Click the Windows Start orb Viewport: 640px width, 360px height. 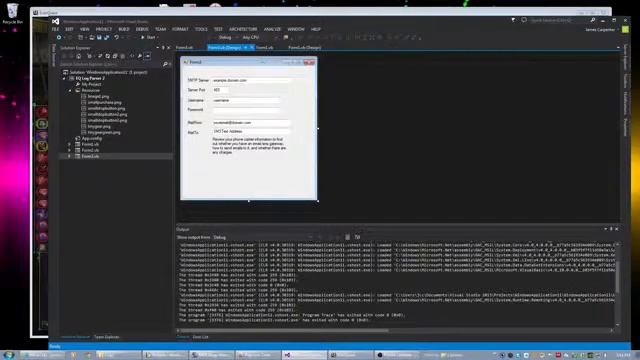point(8,355)
